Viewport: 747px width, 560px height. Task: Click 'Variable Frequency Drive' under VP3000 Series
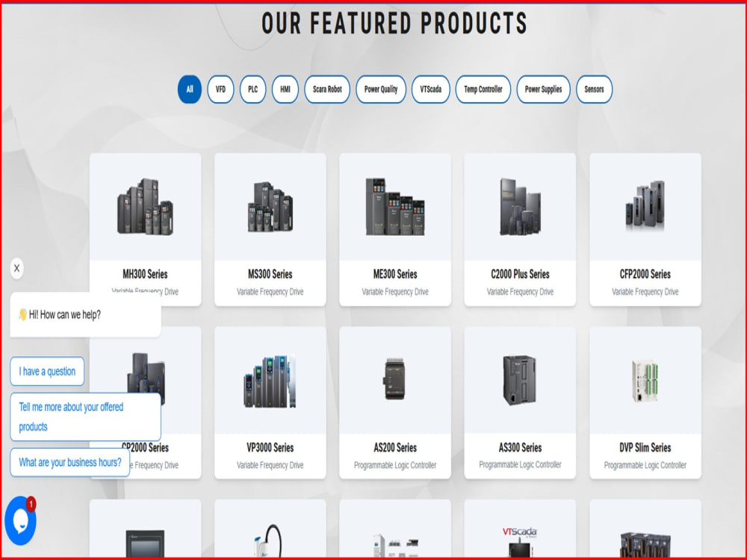[270, 465]
